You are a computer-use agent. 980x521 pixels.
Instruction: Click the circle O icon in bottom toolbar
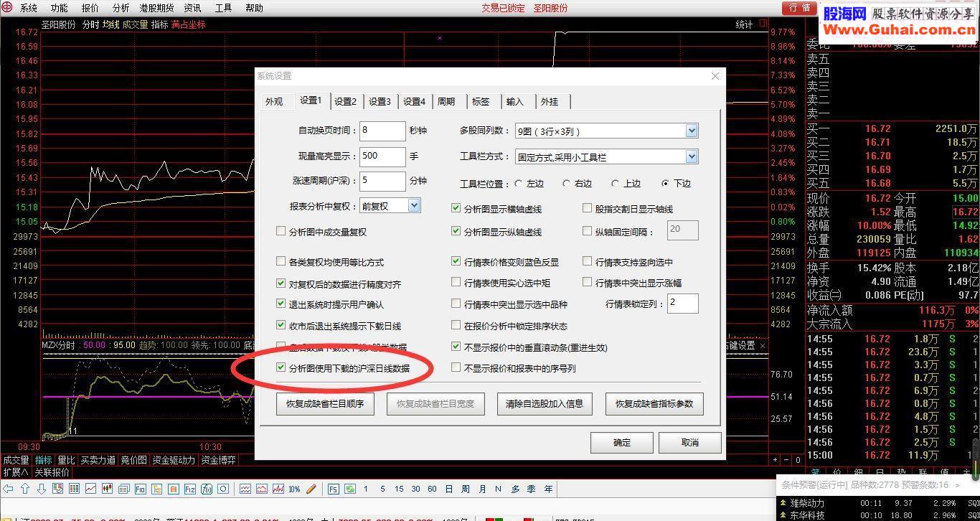[x=223, y=489]
